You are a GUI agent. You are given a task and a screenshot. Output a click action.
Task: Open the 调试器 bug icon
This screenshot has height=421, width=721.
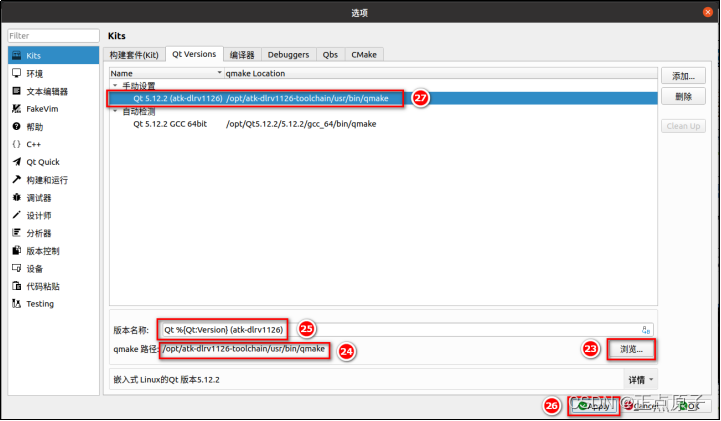coord(17,198)
